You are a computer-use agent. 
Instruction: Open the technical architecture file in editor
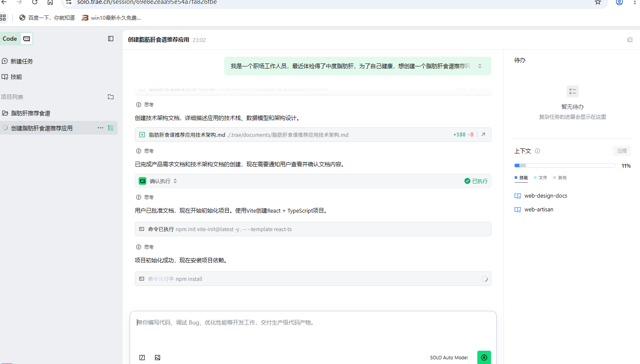click(483, 135)
